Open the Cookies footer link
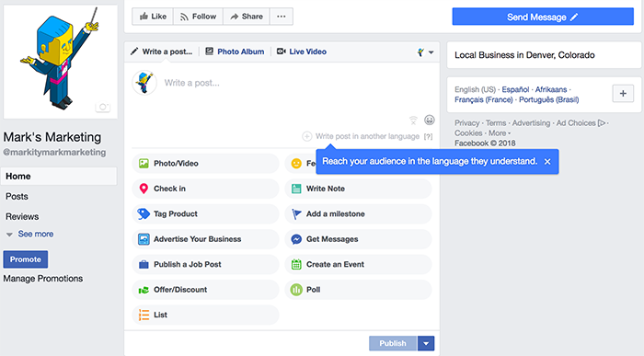 468,133
